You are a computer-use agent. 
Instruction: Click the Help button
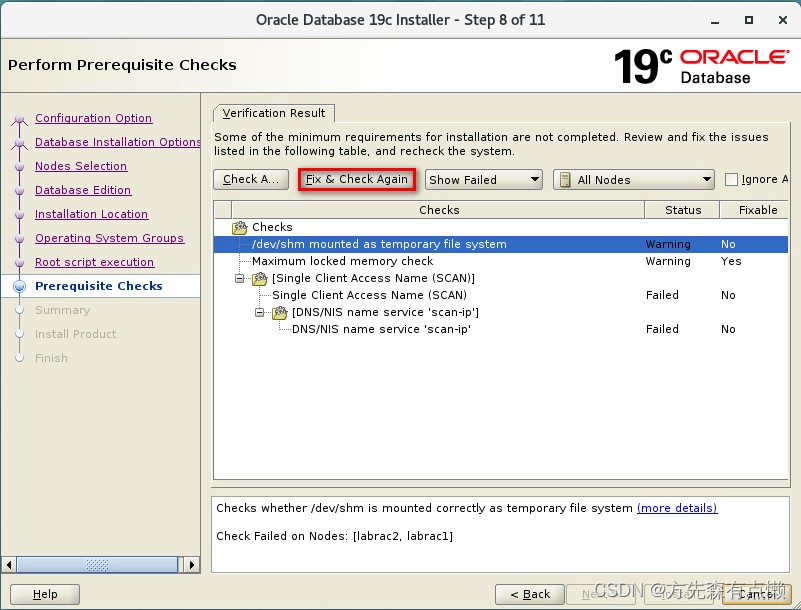(x=45, y=594)
